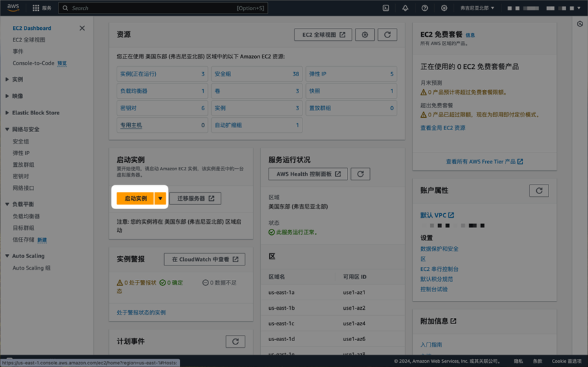The height and width of the screenshot is (367, 588).
Task: Open 目标群组 in the sidebar
Action: coord(23,228)
